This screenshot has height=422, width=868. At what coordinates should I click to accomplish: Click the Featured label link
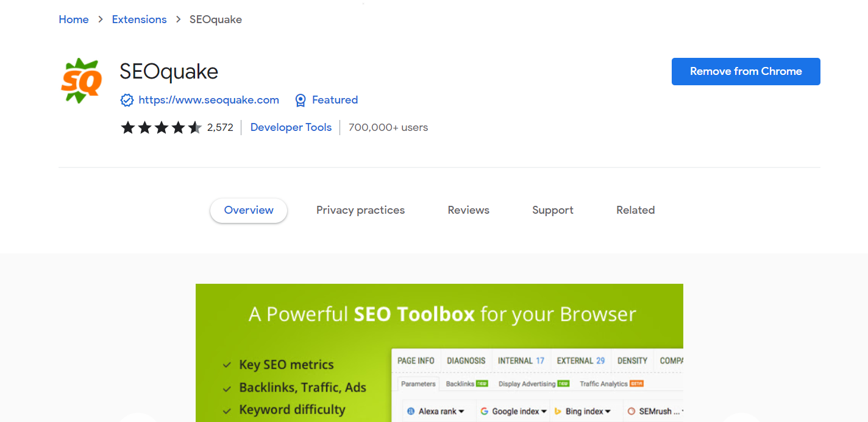point(335,100)
